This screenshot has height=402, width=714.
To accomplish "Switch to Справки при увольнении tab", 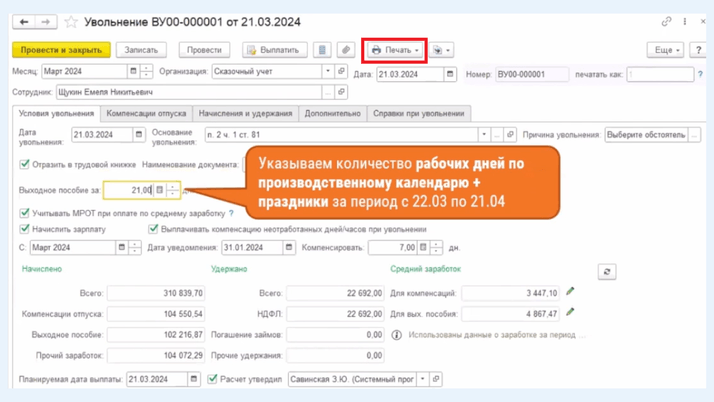I will (418, 113).
